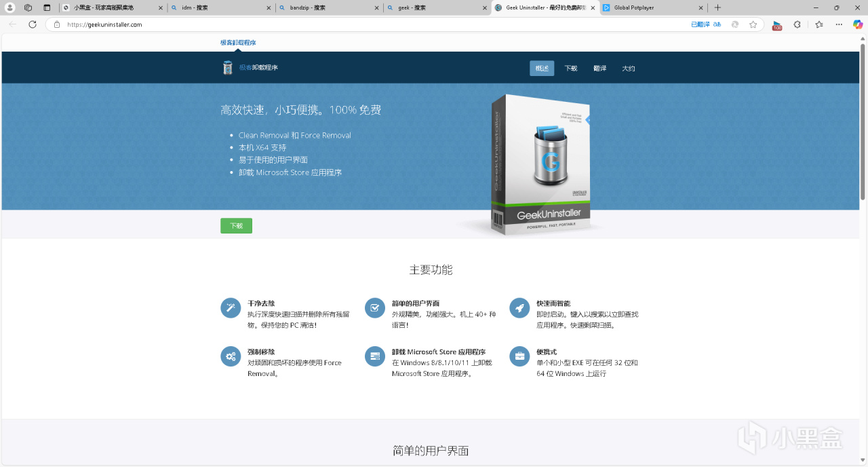Click the 主要功能 section title
Viewport: 868px width, 467px height.
pyautogui.click(x=431, y=269)
